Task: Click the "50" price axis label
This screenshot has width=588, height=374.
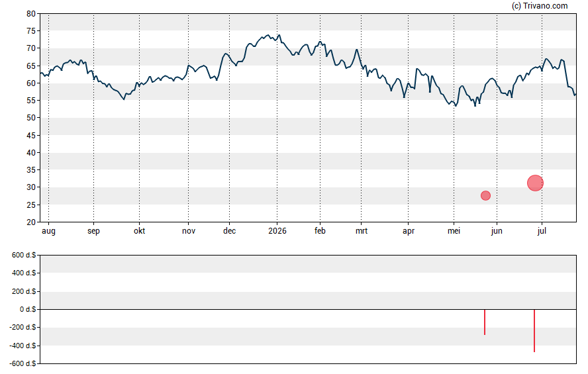Action: pyautogui.click(x=31, y=118)
